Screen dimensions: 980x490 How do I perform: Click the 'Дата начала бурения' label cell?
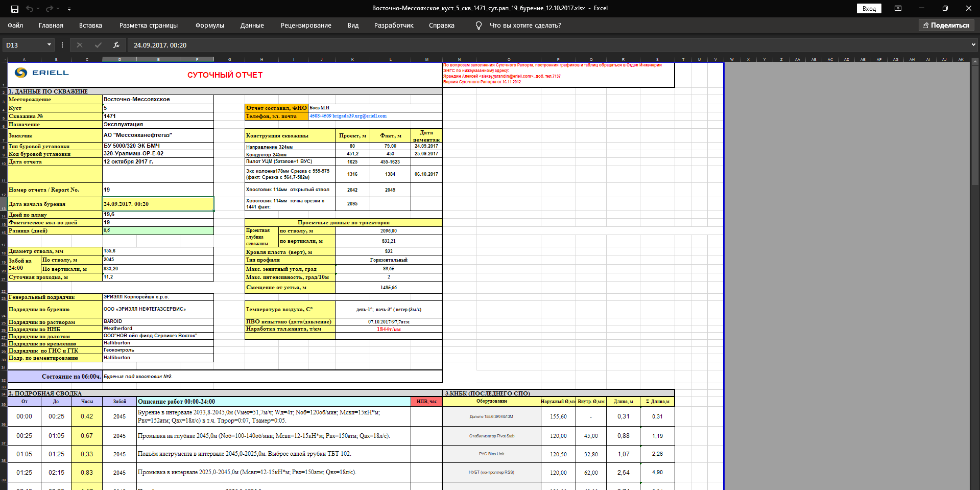(55, 204)
